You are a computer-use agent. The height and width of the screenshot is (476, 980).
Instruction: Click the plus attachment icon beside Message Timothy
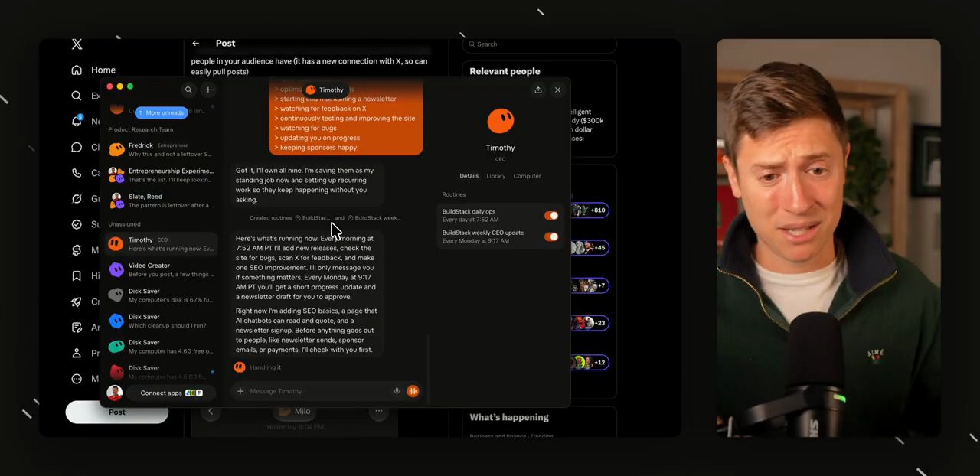(240, 391)
